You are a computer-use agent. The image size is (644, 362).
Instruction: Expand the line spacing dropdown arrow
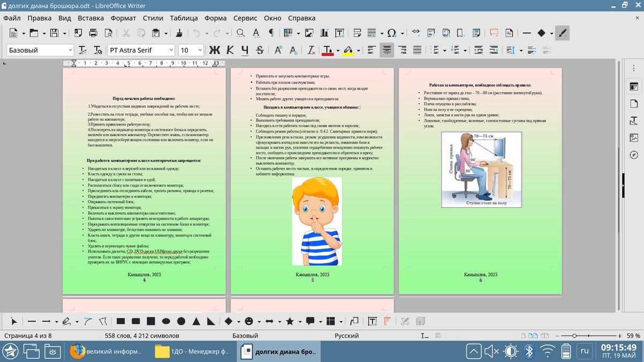[521, 50]
